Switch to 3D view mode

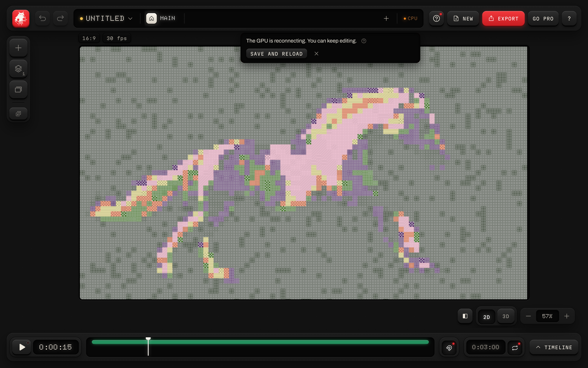click(506, 316)
